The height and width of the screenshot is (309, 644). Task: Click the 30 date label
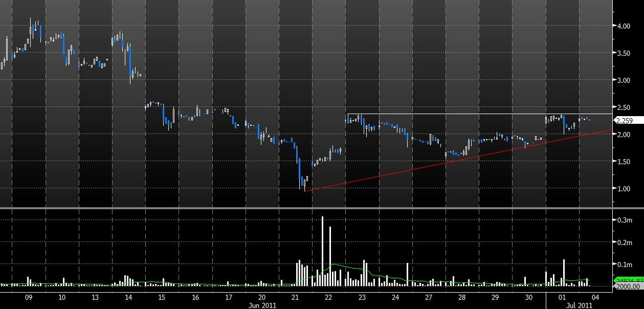coord(528,297)
